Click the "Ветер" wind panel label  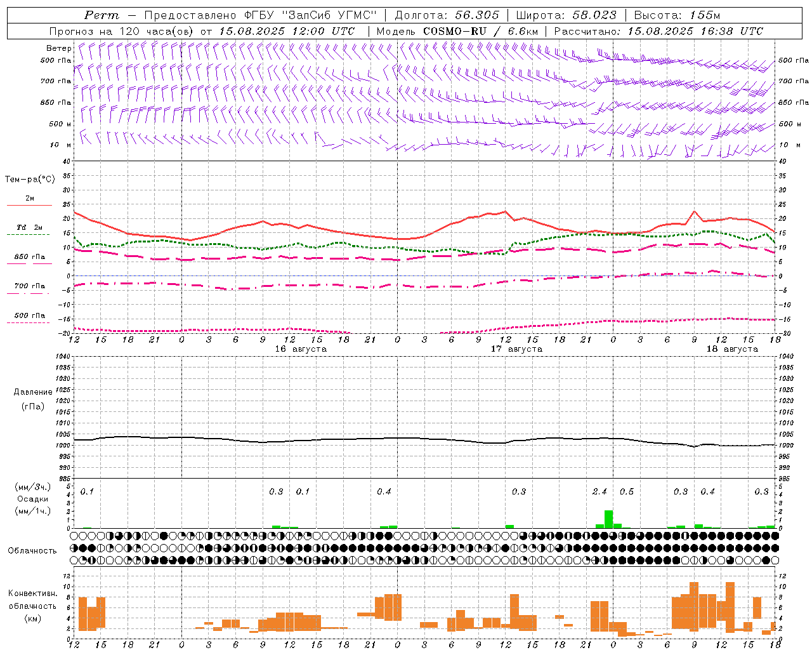(x=58, y=48)
